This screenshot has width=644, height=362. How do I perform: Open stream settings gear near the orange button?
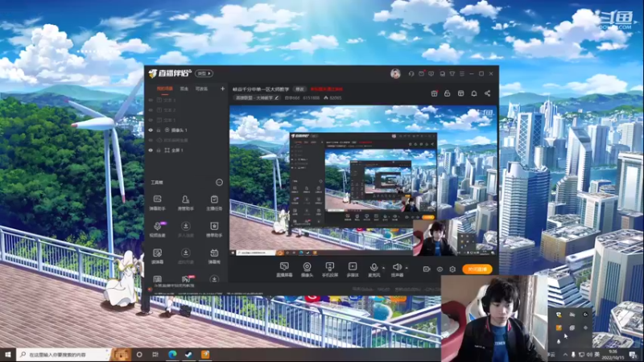(x=452, y=269)
